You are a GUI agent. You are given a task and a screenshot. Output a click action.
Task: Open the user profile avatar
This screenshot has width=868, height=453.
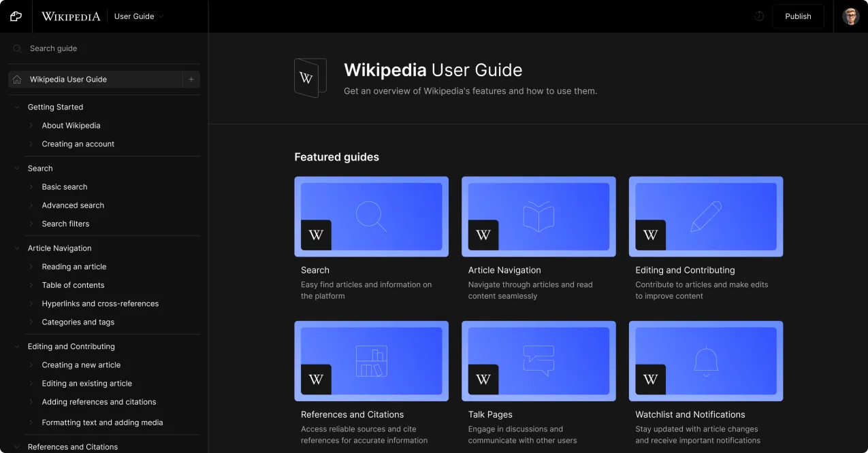[x=850, y=16]
